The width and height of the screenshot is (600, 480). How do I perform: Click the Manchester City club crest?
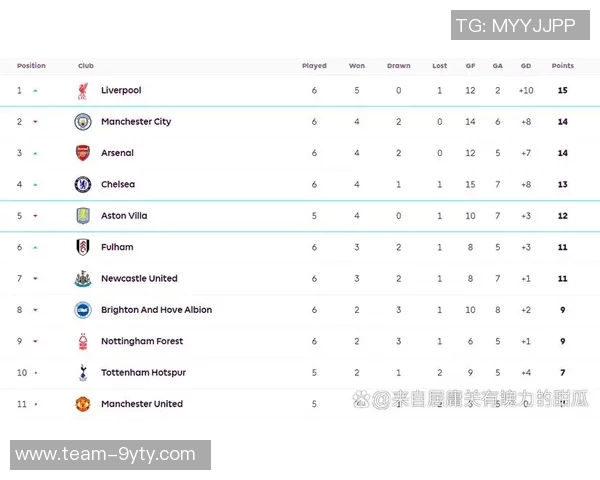[x=82, y=122]
